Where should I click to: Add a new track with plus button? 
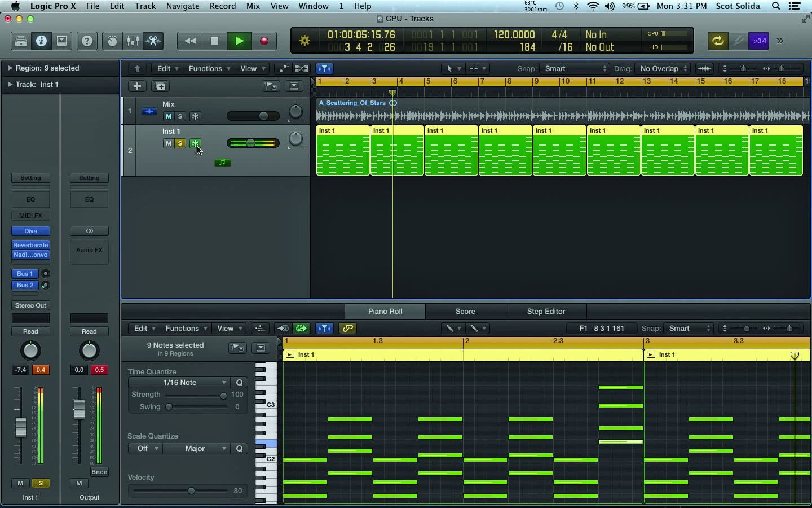tap(137, 86)
